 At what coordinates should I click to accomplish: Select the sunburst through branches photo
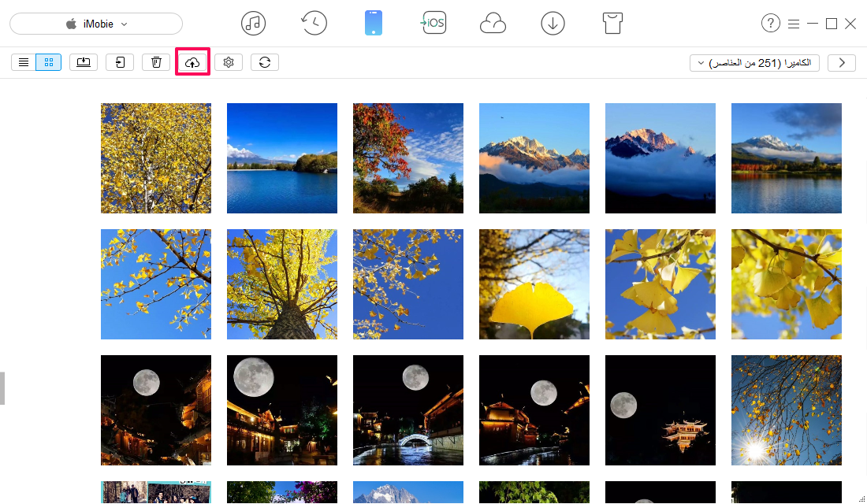coord(787,410)
